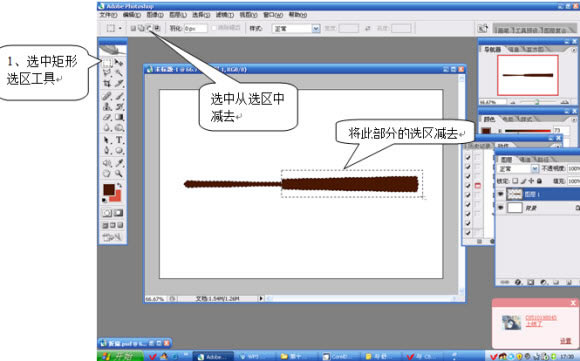Select the Move tool in the toolbox
Screen dimensions: 580x361
pos(119,63)
